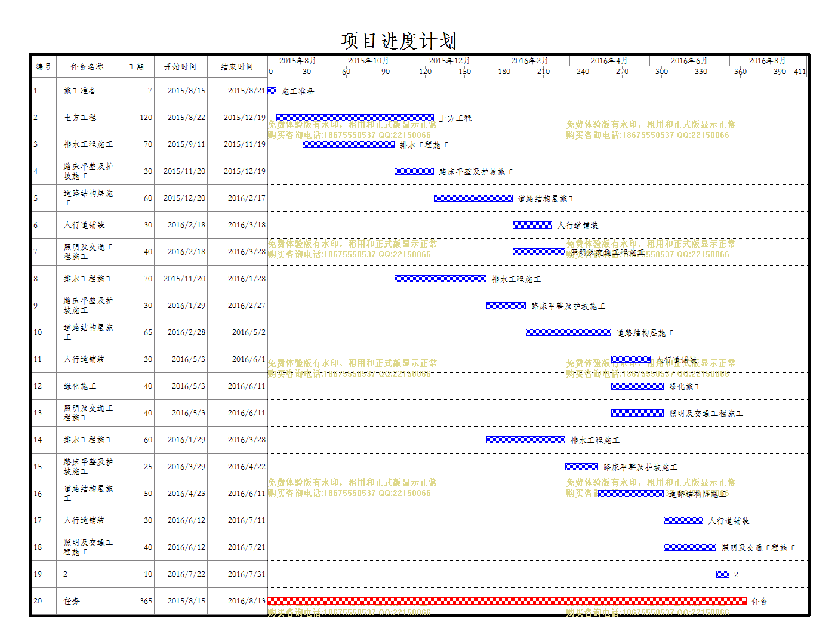Screen dimensions: 838x644
Task: Click end date 2016/5/2
Action: (x=249, y=332)
